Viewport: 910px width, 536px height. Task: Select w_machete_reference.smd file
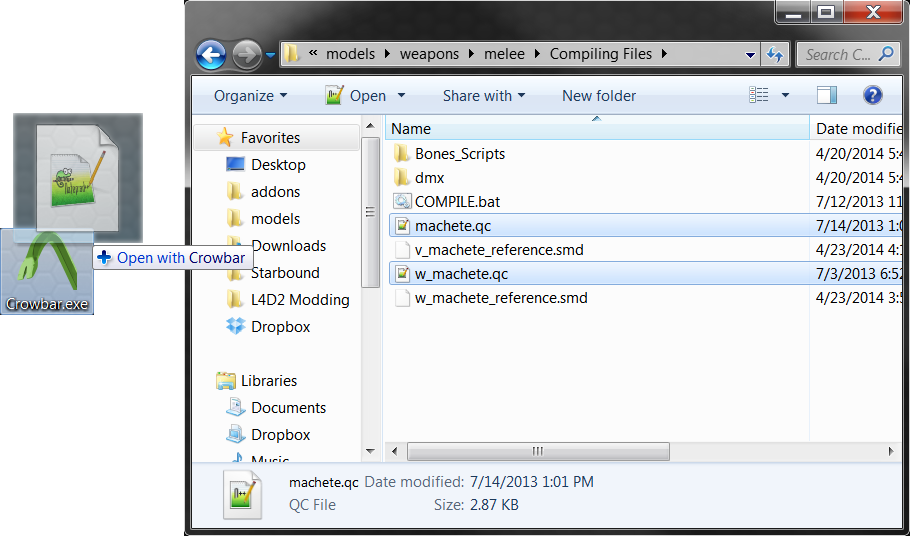tap(501, 298)
